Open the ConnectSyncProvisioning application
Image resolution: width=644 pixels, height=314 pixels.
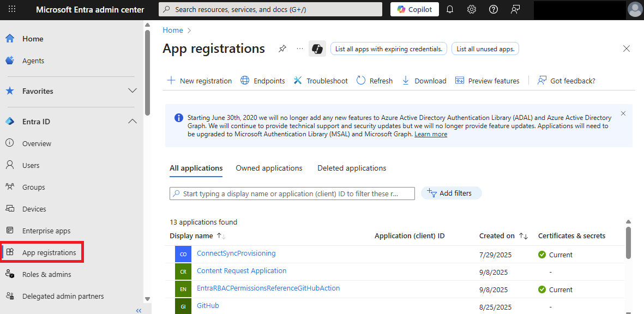click(x=236, y=253)
